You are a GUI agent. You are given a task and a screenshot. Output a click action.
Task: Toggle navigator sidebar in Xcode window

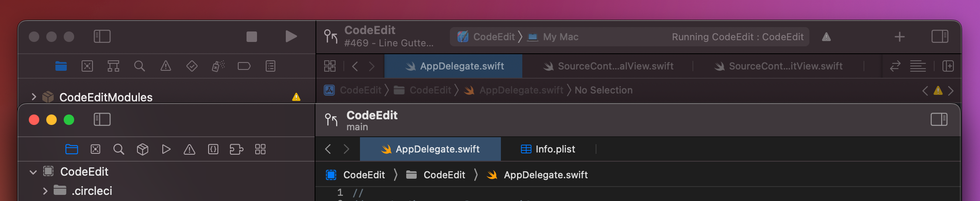102,36
